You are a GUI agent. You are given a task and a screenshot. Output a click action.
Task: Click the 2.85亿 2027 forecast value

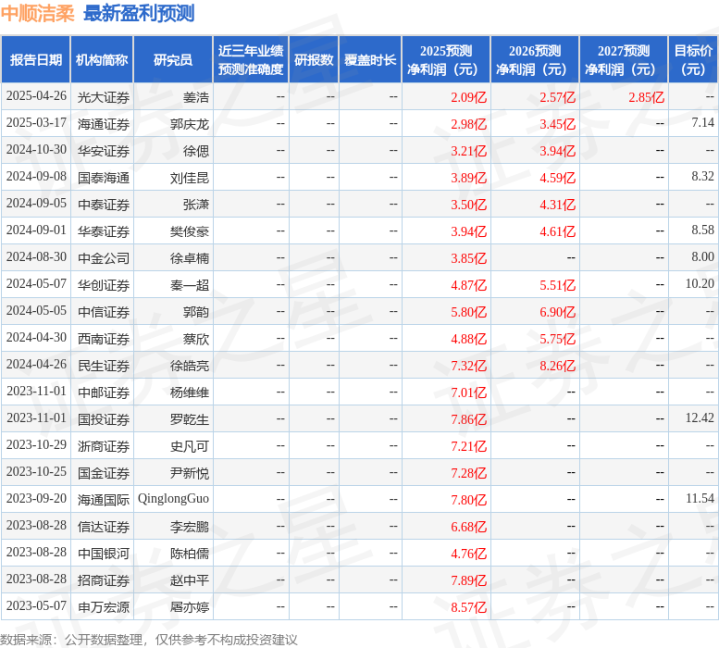646,97
